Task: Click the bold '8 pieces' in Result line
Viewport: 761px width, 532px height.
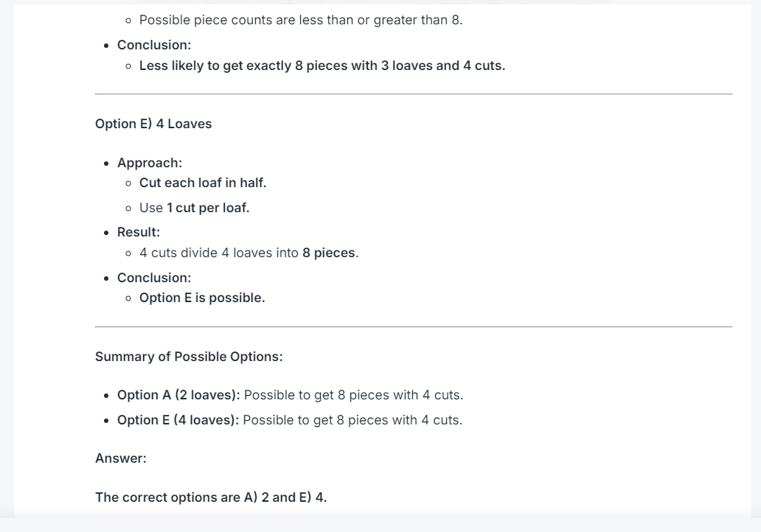Action: click(329, 253)
